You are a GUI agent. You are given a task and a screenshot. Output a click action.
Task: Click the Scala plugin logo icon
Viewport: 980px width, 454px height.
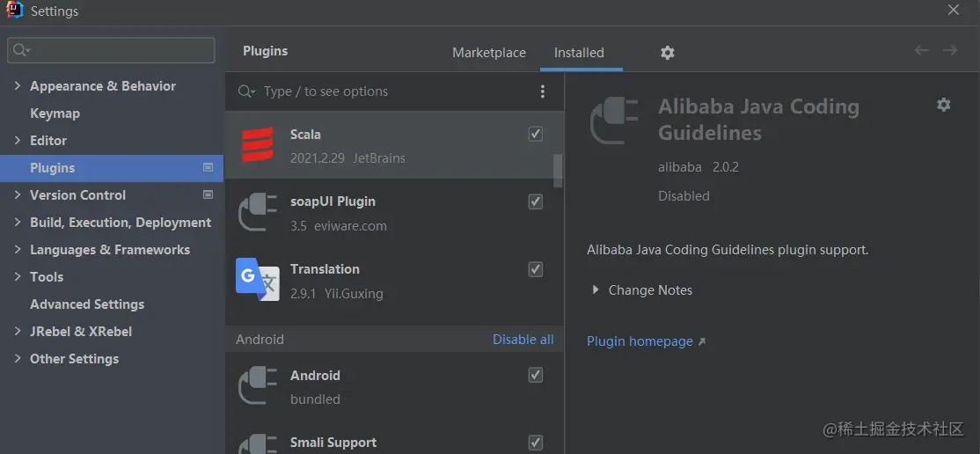258,146
